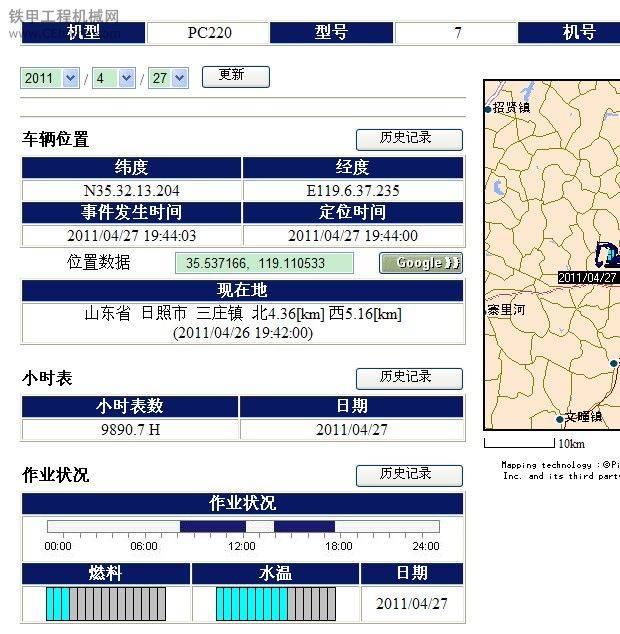Click the 机号 header cell

(569, 32)
